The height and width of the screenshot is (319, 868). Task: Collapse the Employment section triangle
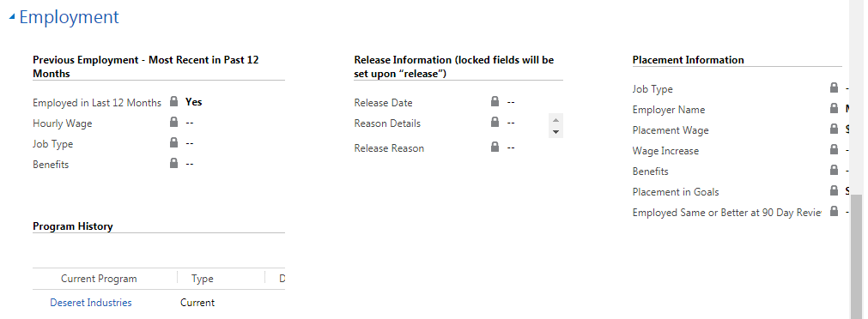(12, 18)
